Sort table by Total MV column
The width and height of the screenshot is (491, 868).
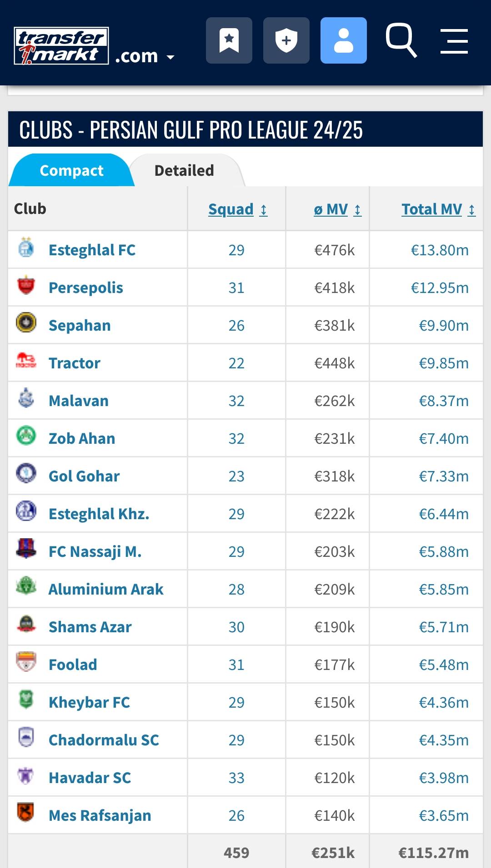click(x=439, y=209)
